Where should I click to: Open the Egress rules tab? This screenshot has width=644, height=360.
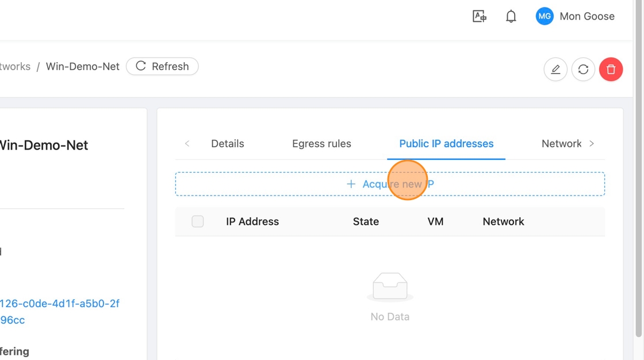click(321, 144)
